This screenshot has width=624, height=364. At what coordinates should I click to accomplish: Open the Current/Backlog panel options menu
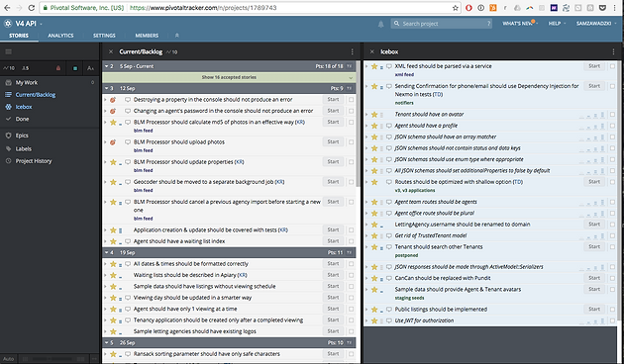point(353,51)
